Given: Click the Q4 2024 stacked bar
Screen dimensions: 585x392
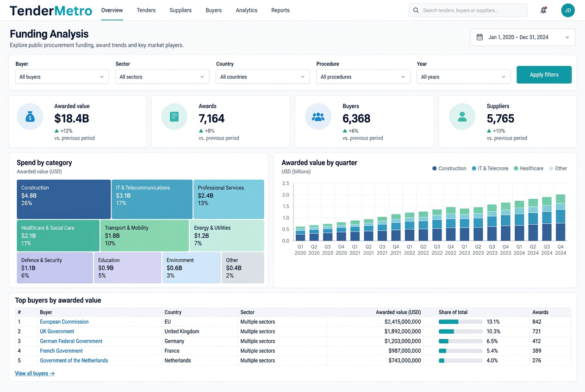Looking at the screenshot, I should (x=560, y=218).
